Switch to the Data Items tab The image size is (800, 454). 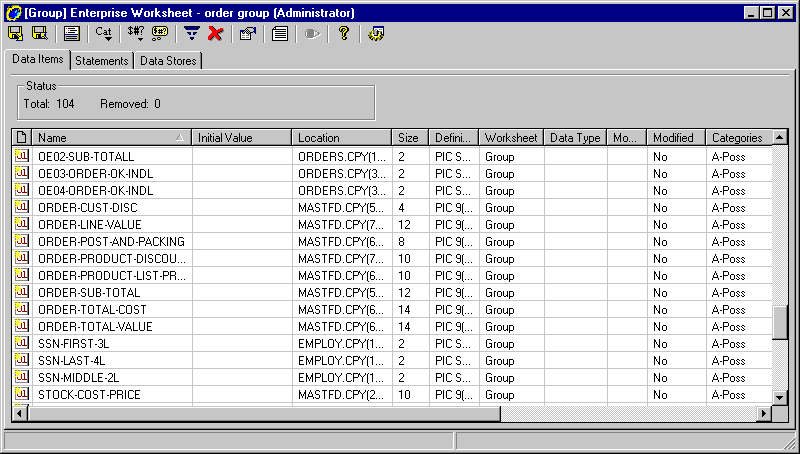[x=38, y=59]
